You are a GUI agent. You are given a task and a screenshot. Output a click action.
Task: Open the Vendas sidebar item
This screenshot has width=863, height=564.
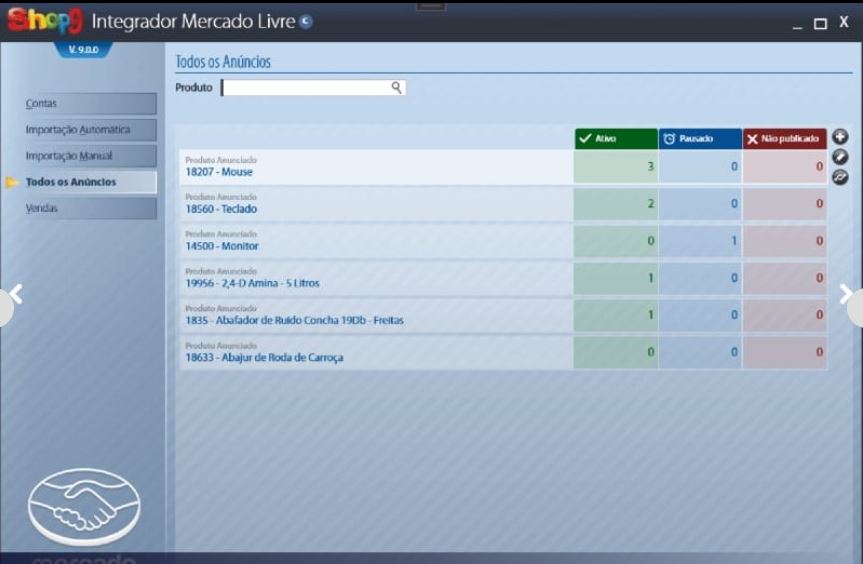pyautogui.click(x=90, y=208)
